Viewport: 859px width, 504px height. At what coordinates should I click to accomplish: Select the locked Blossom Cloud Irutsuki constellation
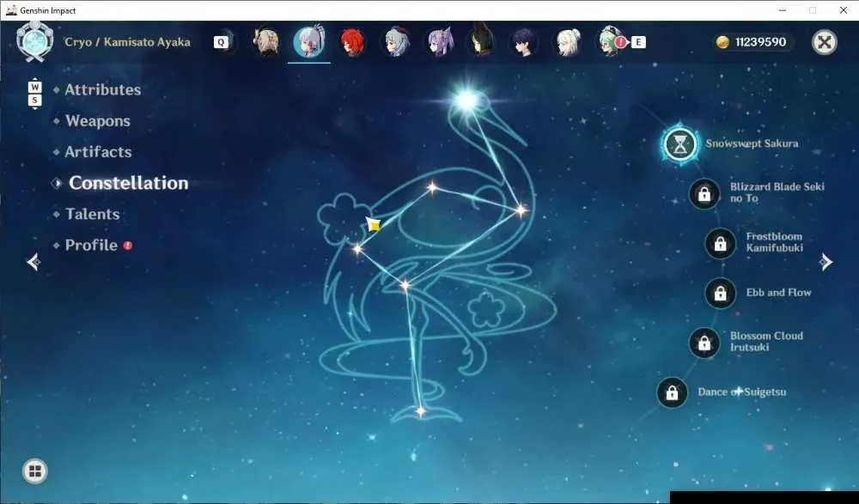coord(704,343)
